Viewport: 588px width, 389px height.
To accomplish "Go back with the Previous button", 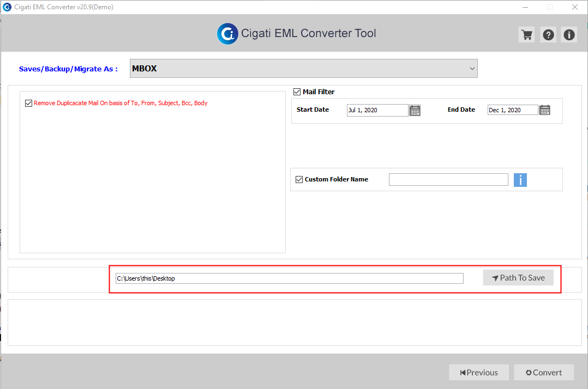I will (479, 373).
